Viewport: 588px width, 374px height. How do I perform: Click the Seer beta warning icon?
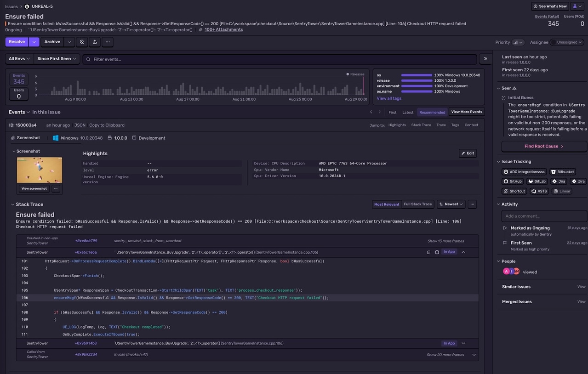514,88
